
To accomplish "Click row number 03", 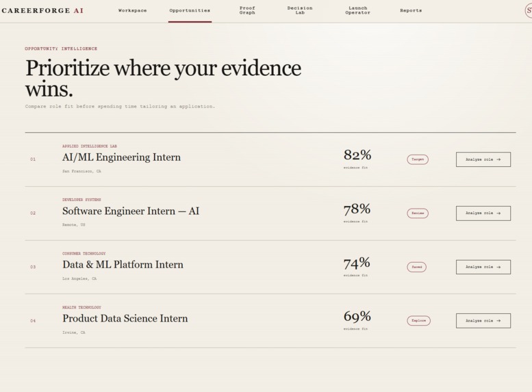I will [33, 267].
